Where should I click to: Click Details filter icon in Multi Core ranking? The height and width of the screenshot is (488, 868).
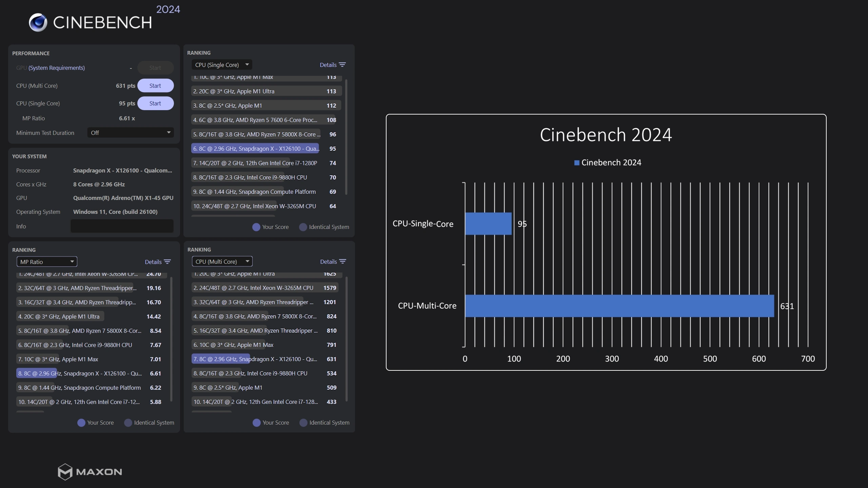point(343,262)
